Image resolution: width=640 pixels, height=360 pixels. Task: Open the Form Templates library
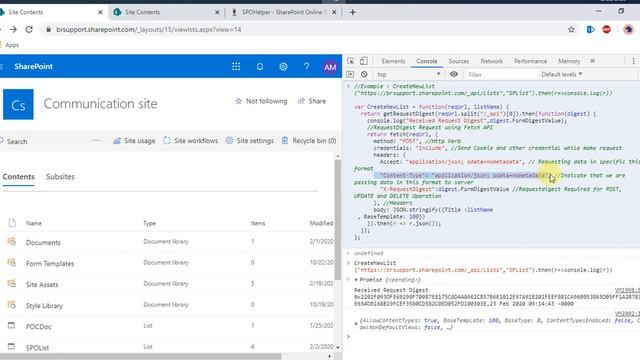[x=50, y=264]
